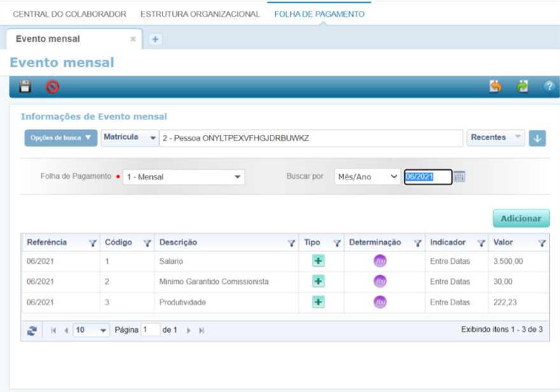
Task: Switch to Central do Colaborador menu
Action: (x=69, y=14)
